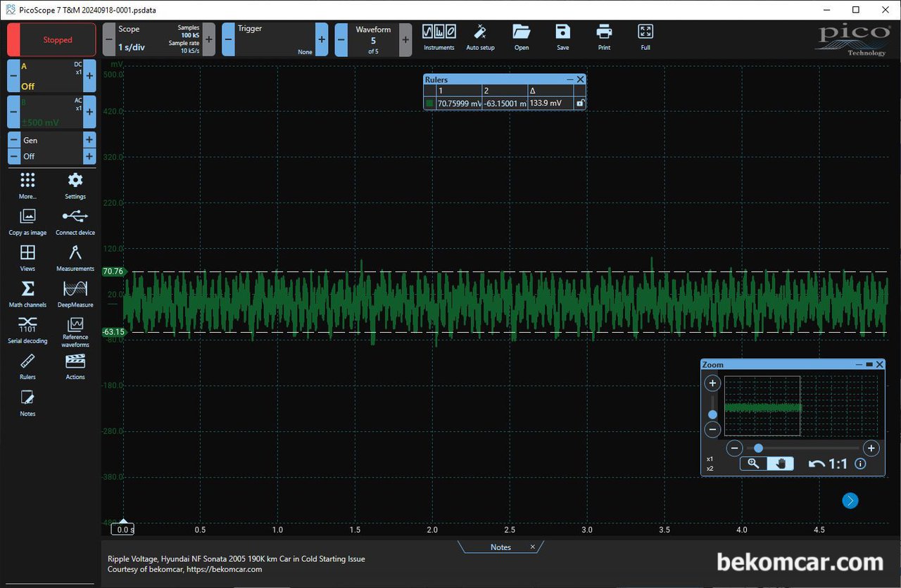The width and height of the screenshot is (901, 588).
Task: Select the -63.15 ruler handle
Action: coord(113,332)
